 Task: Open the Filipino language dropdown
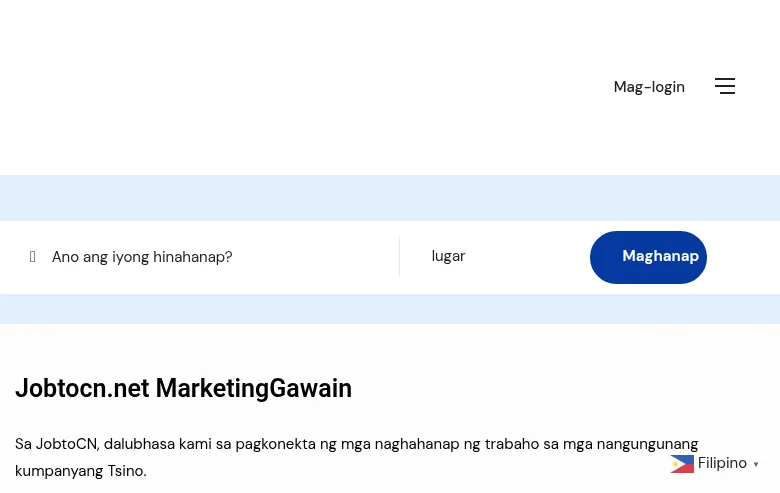(x=714, y=464)
